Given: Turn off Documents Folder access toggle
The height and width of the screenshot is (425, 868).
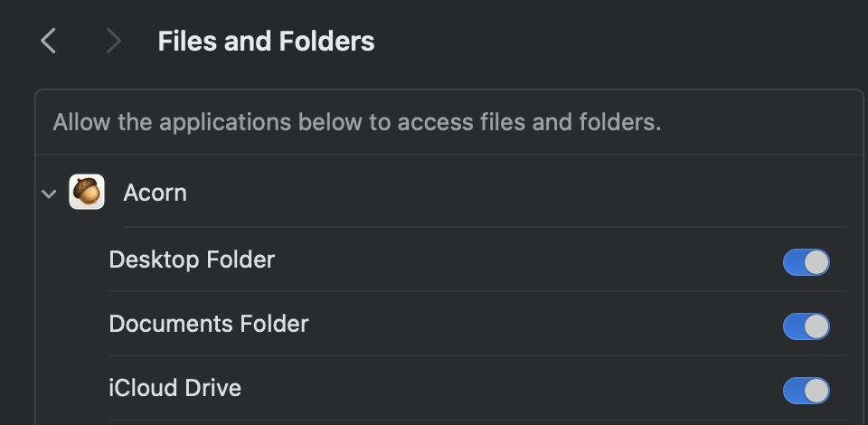Looking at the screenshot, I should 806,326.
